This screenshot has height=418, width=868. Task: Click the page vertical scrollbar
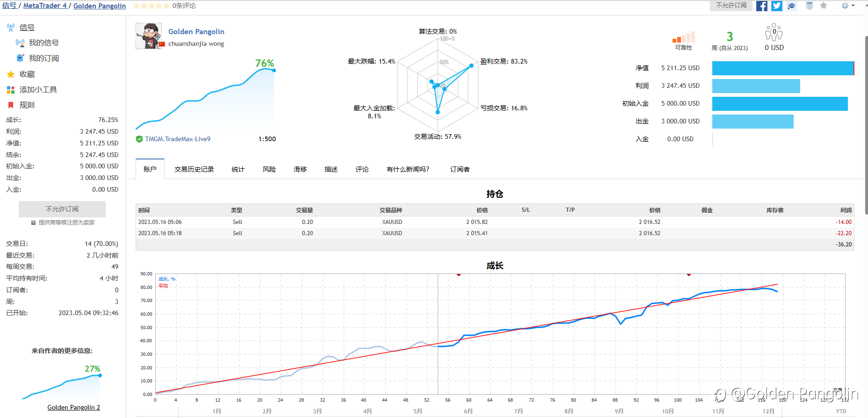(x=866, y=126)
